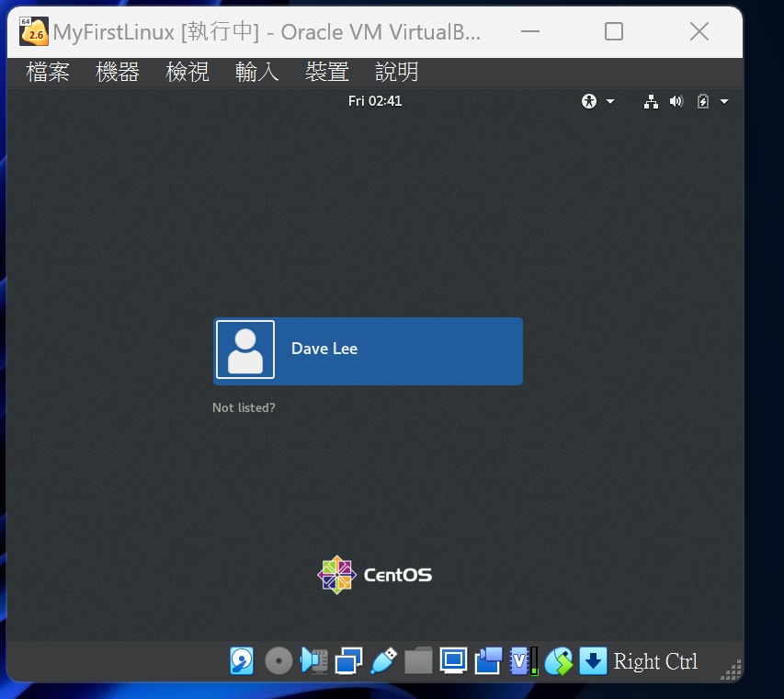Click the 'Not listed?' link
This screenshot has width=784, height=699.
coord(244,407)
